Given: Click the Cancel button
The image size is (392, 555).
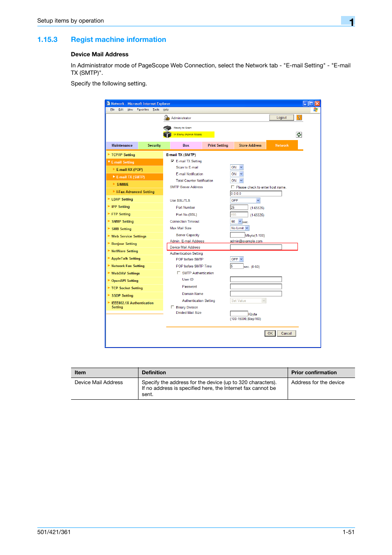Looking at the screenshot, I should pyautogui.click(x=286, y=333).
